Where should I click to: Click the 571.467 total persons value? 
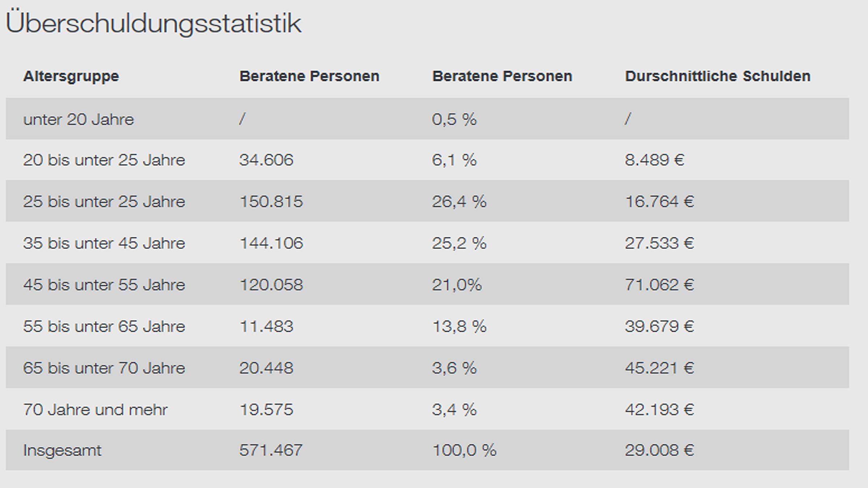[x=271, y=450]
